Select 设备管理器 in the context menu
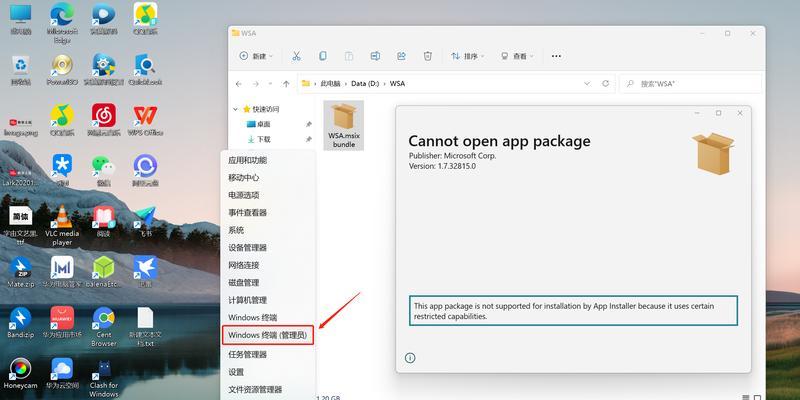Screen dimensions: 800x400 (247, 247)
